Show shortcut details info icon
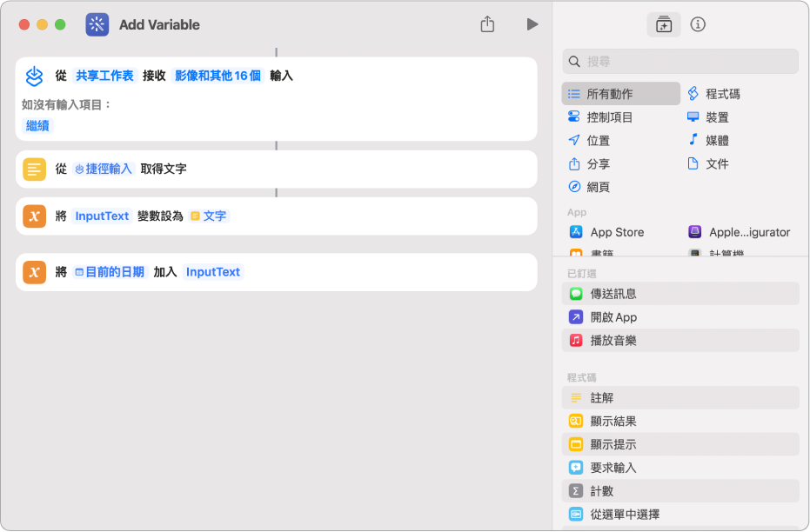 point(698,24)
